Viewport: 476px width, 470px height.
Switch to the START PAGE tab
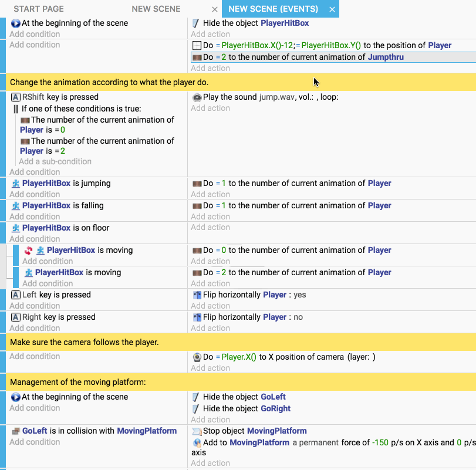(39, 9)
